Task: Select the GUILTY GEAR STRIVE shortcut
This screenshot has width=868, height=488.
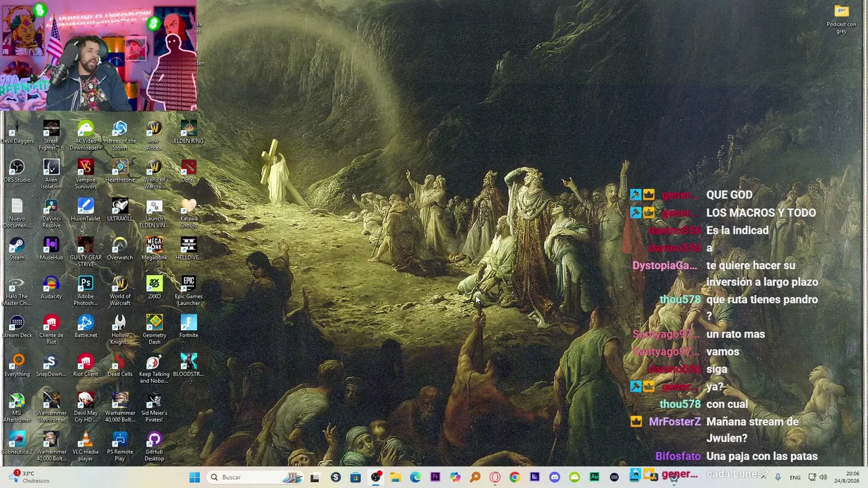Action: [x=85, y=252]
